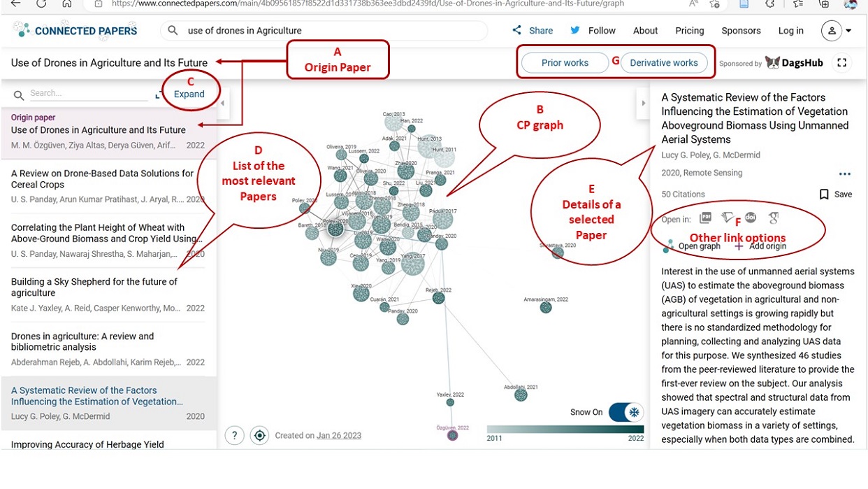Open the user account dropdown
The height and width of the screenshot is (489, 868).
coord(837,31)
